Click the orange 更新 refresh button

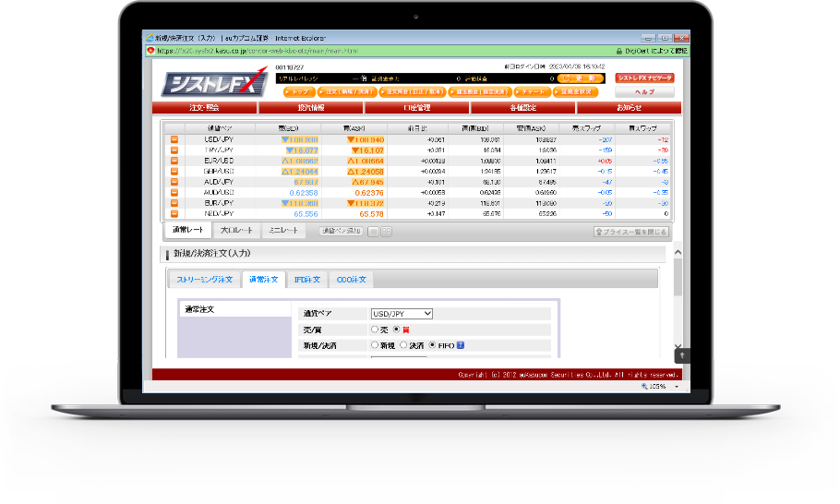581,79
